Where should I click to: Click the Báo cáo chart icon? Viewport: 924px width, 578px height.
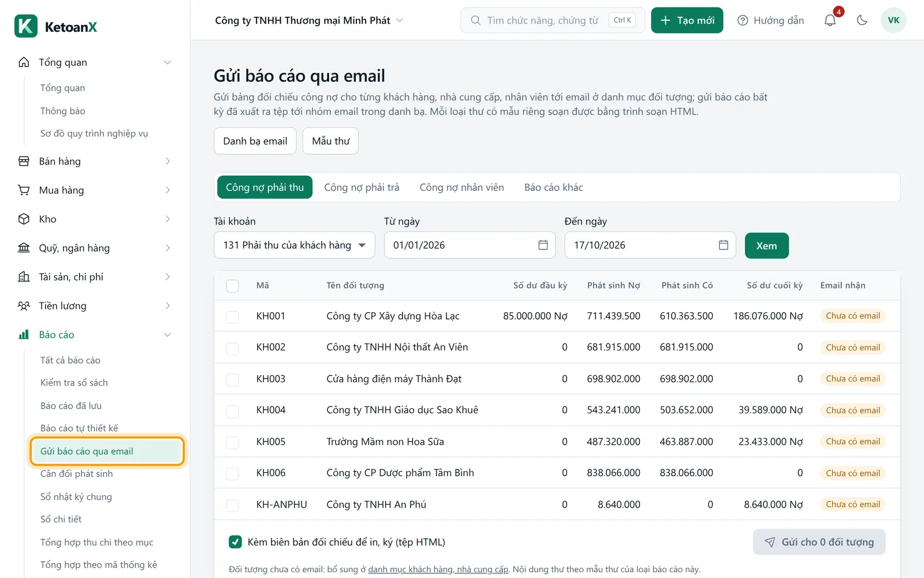click(x=24, y=335)
